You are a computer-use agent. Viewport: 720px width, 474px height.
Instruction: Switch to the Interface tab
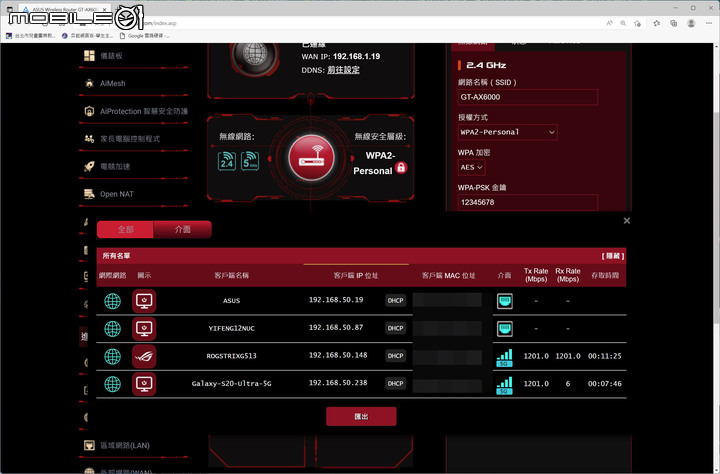click(182, 229)
